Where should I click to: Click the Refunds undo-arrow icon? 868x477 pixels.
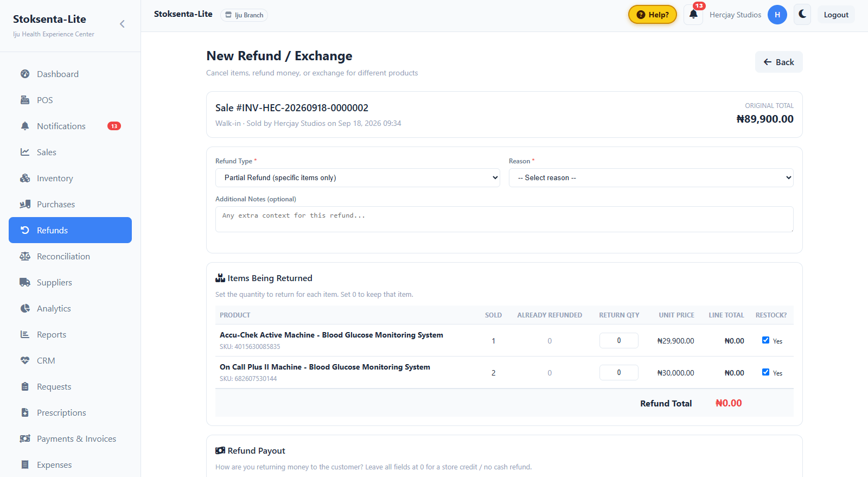point(25,230)
